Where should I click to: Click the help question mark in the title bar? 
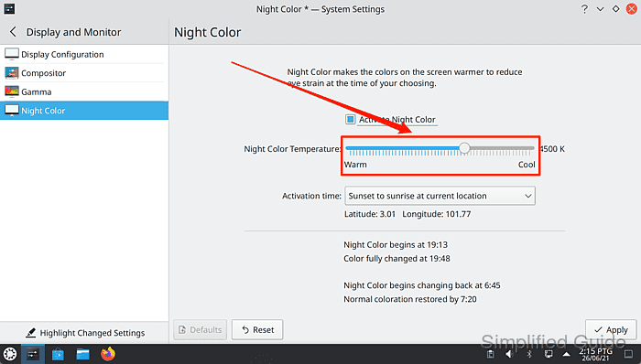[584, 9]
